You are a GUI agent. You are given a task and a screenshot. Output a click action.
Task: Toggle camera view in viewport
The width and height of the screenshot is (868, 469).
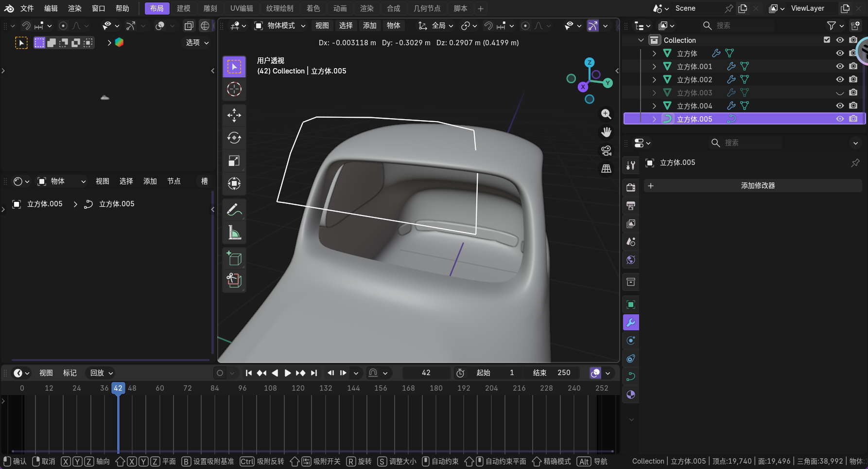(x=606, y=150)
